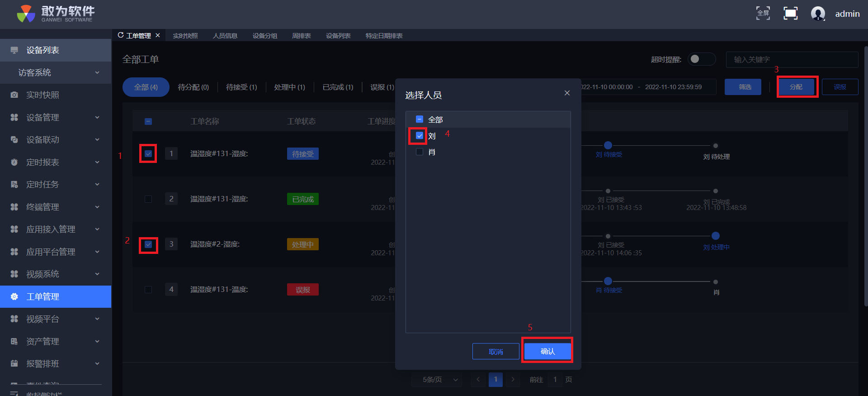Click the refresh icon on the 工单管理 tab
The width and height of the screenshot is (868, 396).
click(121, 35)
